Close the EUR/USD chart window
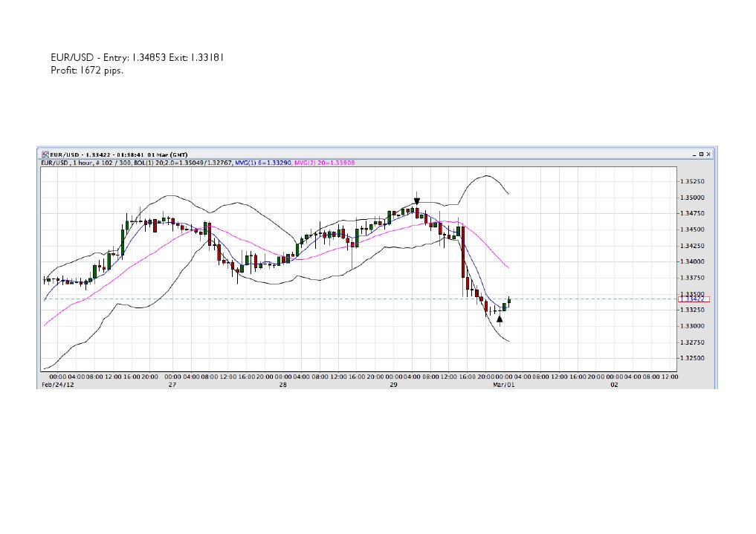 708,154
